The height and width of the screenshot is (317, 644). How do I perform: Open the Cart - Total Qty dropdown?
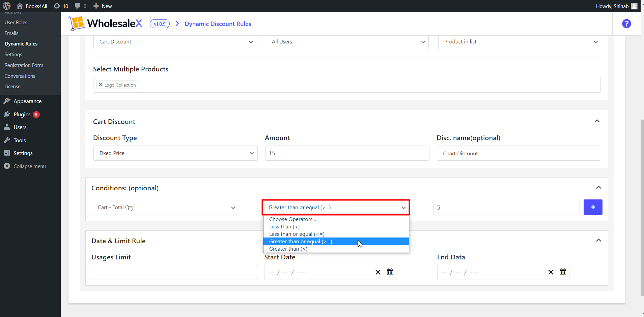(x=165, y=208)
